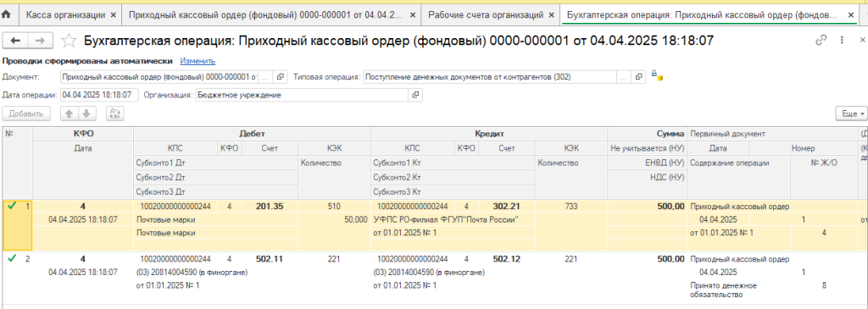Copy link to this document

pyautogui.click(x=821, y=41)
